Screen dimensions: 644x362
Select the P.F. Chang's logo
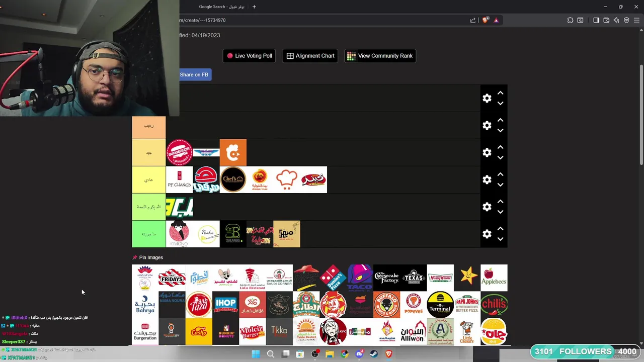[179, 179]
